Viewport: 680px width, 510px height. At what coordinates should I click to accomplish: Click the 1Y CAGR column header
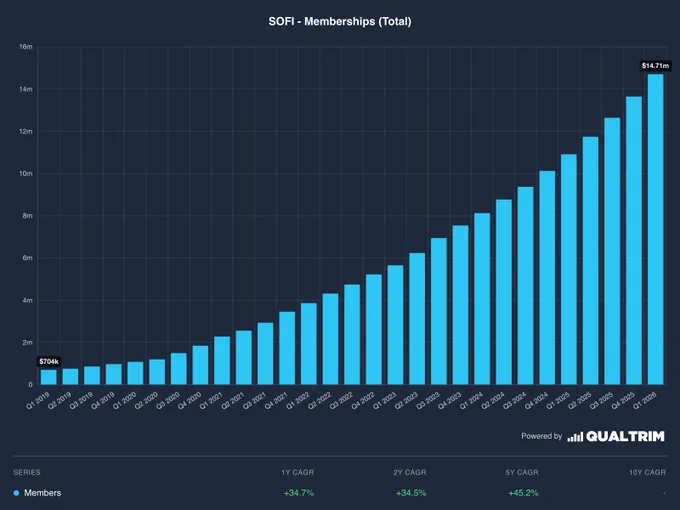pyautogui.click(x=298, y=472)
